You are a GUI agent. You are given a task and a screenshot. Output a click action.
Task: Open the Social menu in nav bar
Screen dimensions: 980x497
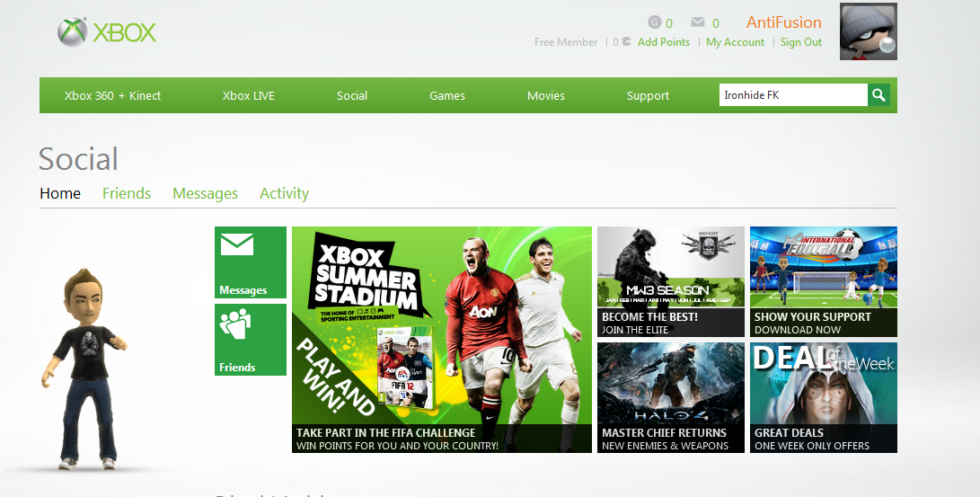pos(352,95)
